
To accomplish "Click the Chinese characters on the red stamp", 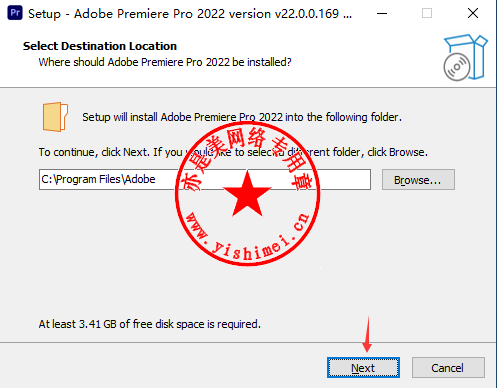I will pyautogui.click(x=247, y=155).
